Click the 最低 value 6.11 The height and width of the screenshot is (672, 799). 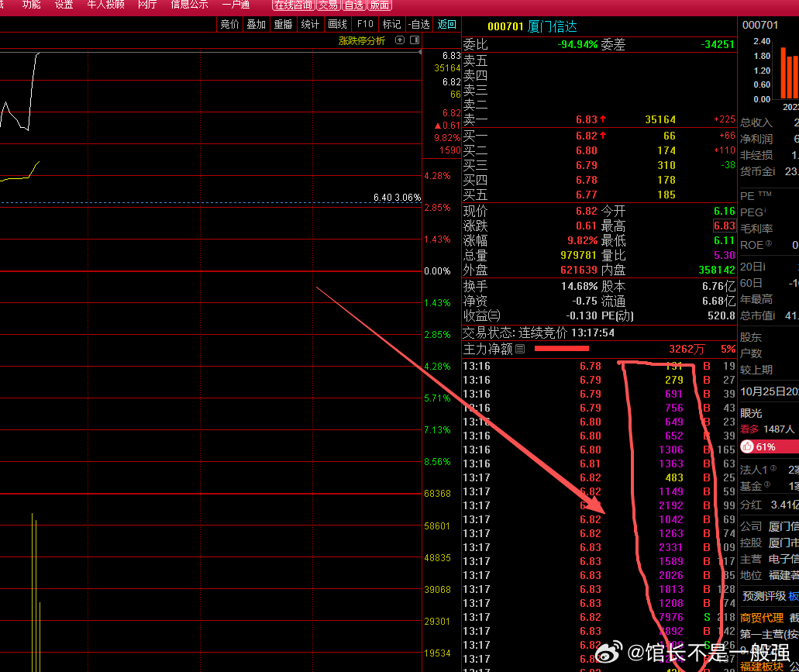(724, 240)
